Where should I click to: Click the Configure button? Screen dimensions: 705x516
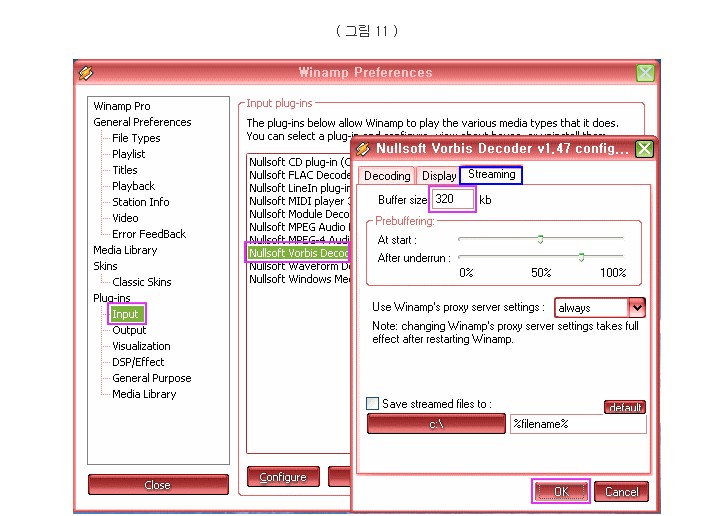tap(283, 477)
